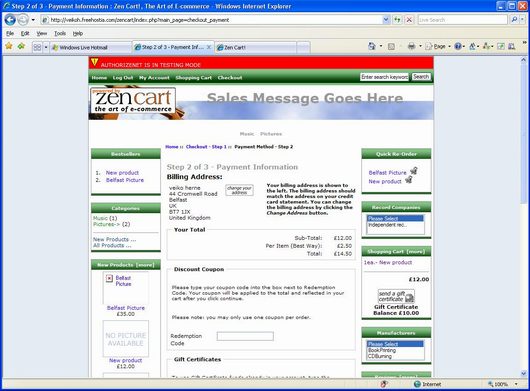The height and width of the screenshot is (391, 530).
Task: Click the Quick Tabs grid icon
Action: [x=37, y=47]
